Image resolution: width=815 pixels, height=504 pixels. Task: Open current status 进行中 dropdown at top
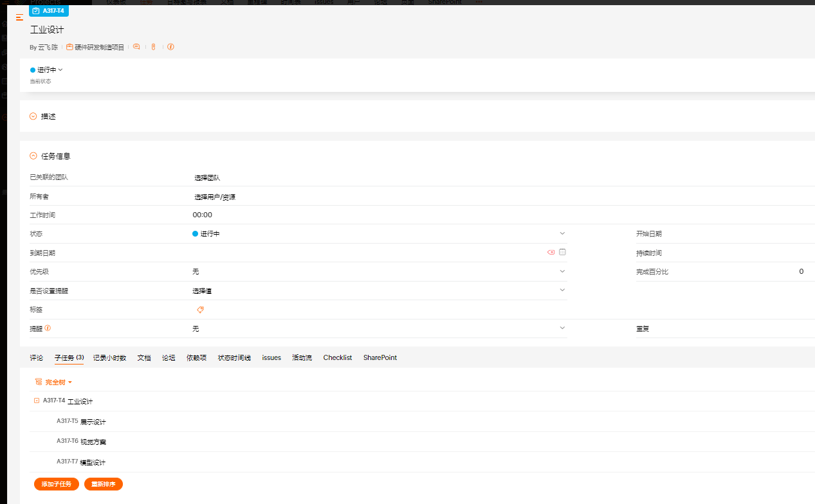coord(46,69)
